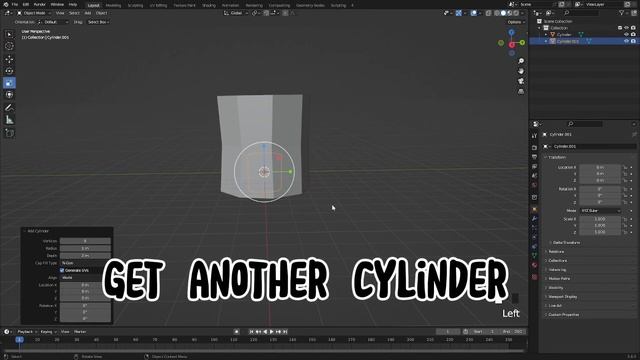Open Global transform orientation dropdown

pyautogui.click(x=236, y=13)
